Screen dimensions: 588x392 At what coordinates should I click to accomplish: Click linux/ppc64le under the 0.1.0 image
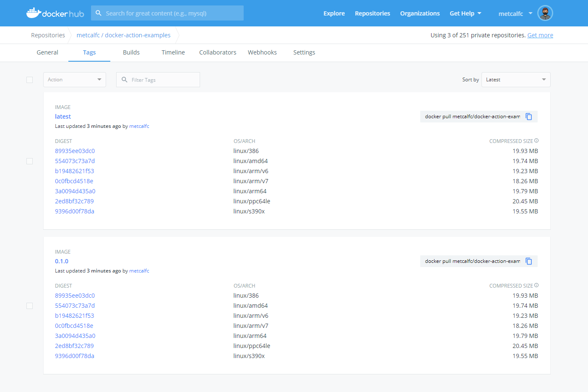[x=252, y=346]
